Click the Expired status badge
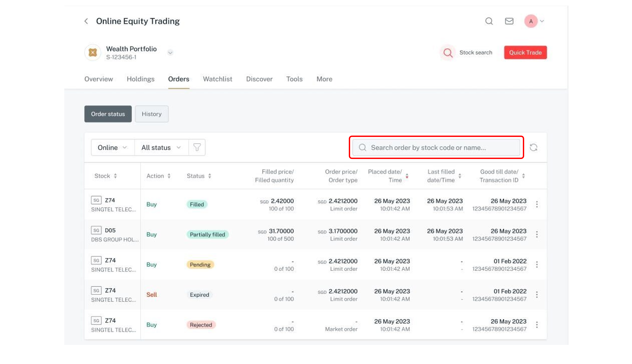Viewport: 632px width, 364px height. click(x=199, y=295)
